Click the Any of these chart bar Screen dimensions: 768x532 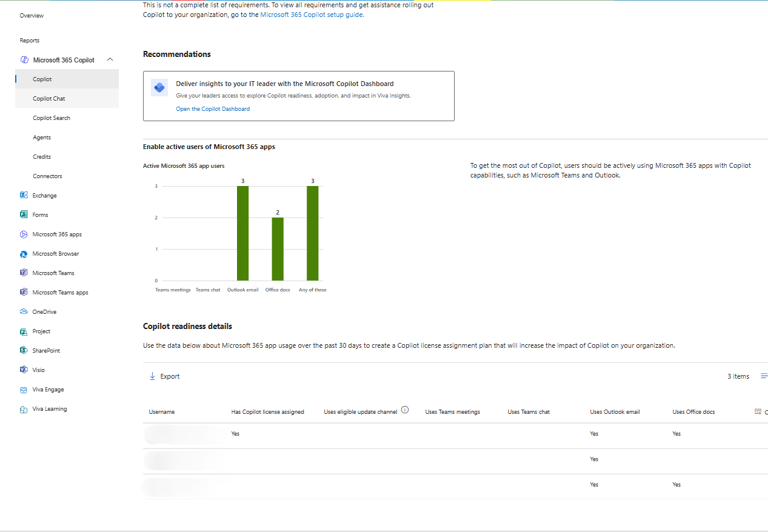[x=313, y=233]
